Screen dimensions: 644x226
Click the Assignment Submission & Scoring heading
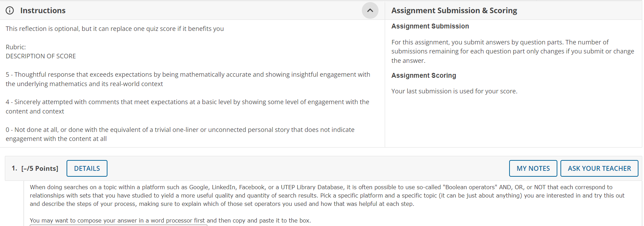click(454, 10)
